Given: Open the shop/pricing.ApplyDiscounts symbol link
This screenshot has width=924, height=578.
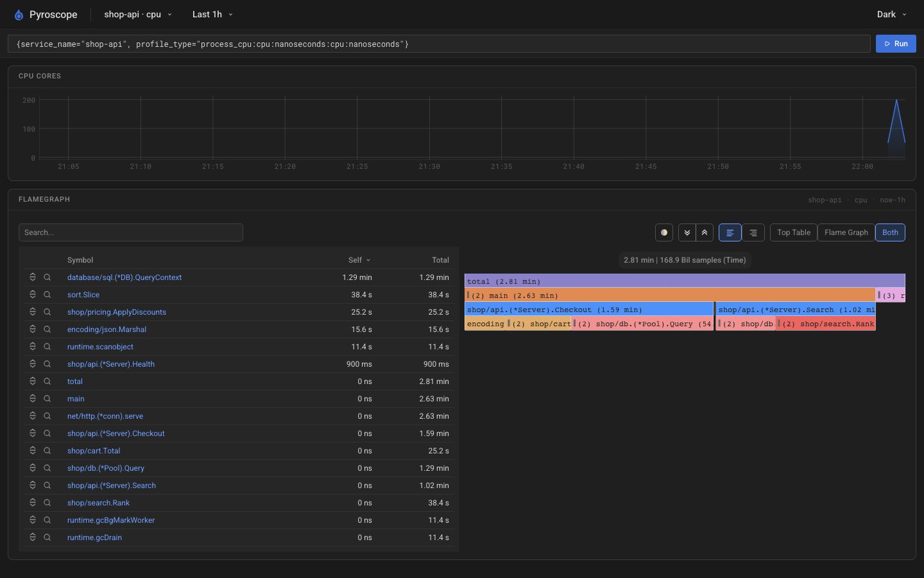Looking at the screenshot, I should point(117,312).
